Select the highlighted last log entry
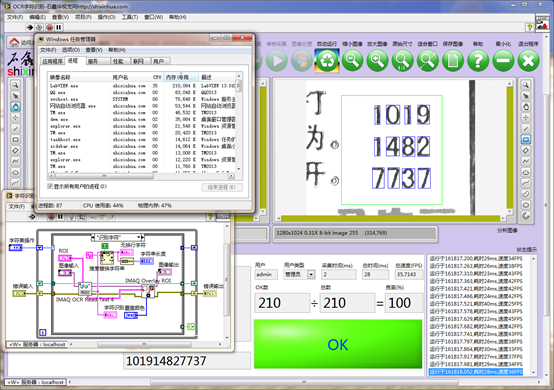 pos(476,372)
